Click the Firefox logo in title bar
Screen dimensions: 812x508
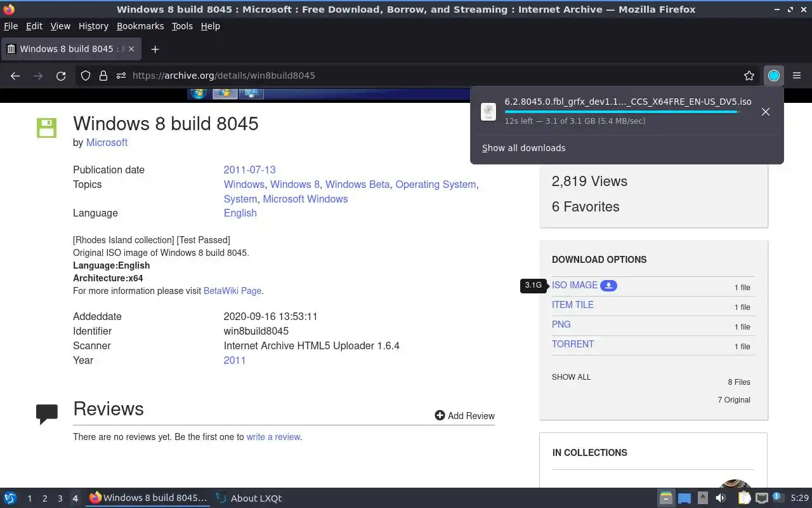9,10
